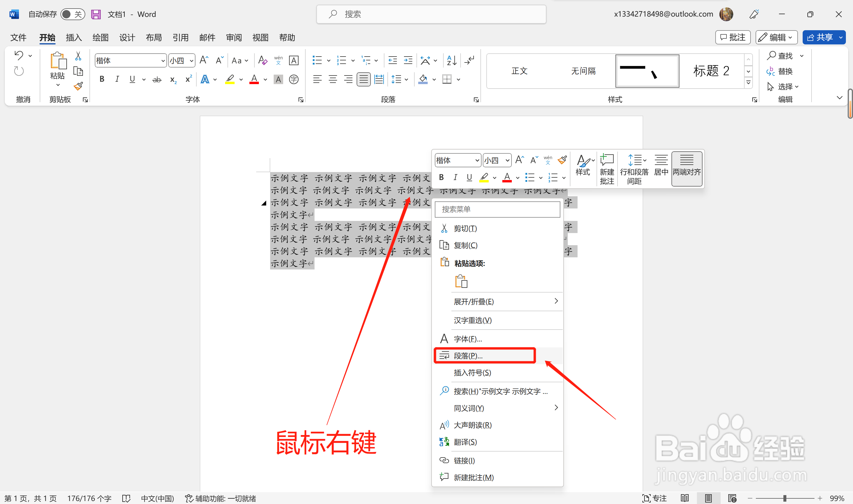Click word count 176/176 个字

89,498
